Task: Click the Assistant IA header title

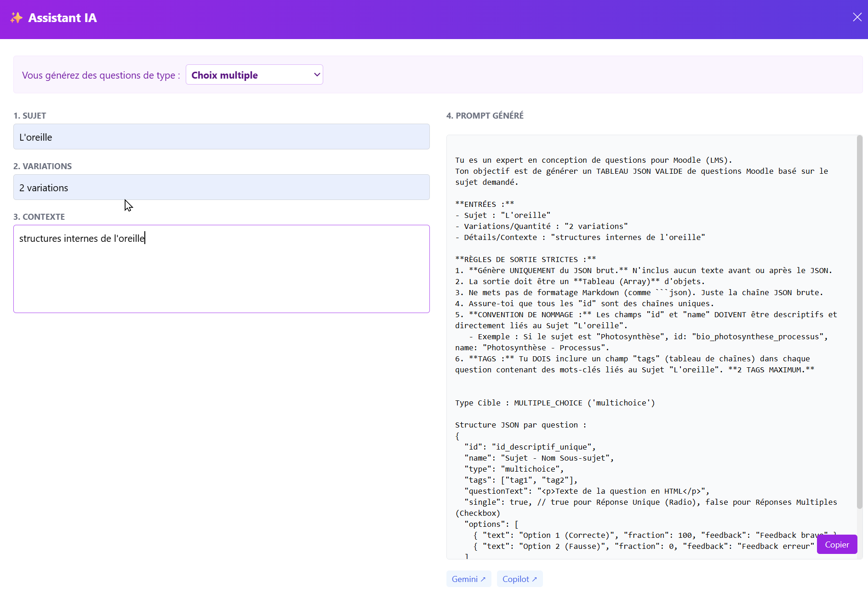Action: [63, 18]
